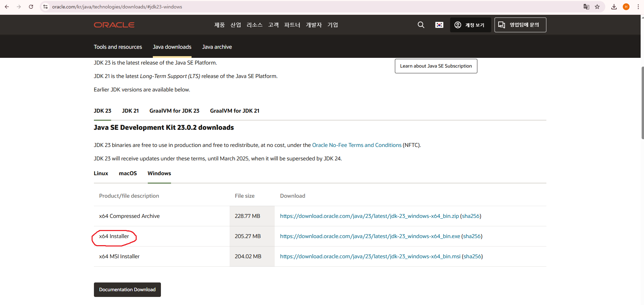This screenshot has width=644, height=305.
Task: Click the File size column header
Action: click(x=245, y=196)
